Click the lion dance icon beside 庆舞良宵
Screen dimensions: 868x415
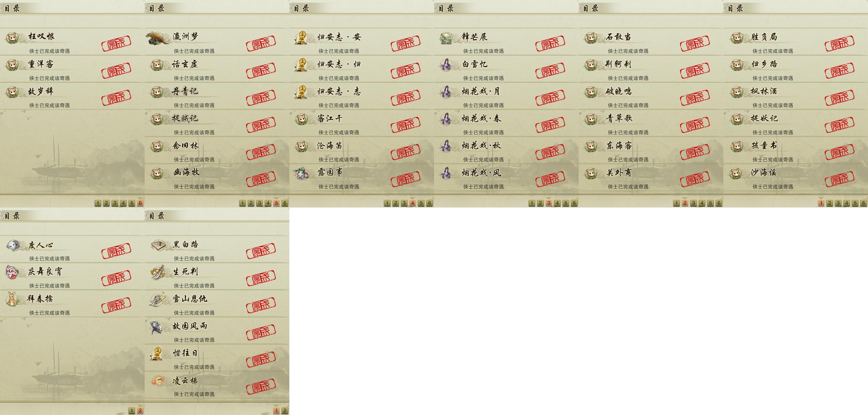12,272
